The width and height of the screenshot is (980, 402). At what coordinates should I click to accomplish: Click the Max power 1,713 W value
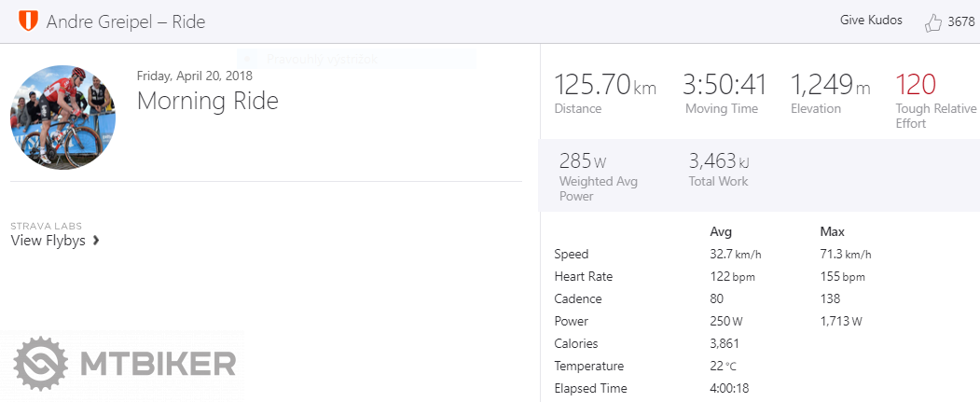point(840,322)
